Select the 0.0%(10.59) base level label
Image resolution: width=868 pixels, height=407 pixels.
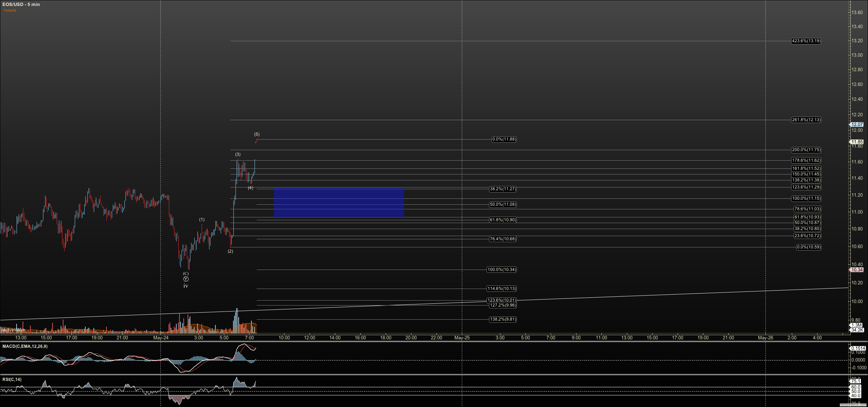click(809, 247)
